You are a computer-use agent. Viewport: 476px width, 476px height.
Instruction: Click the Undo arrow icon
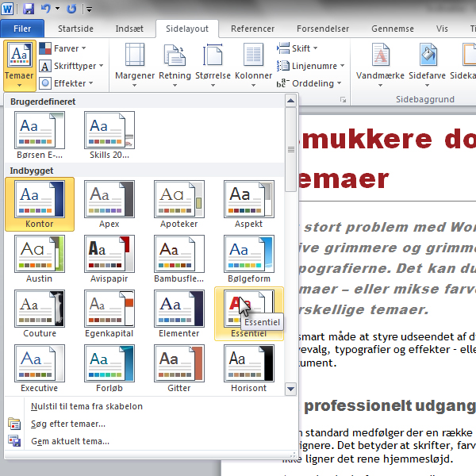(x=45, y=9)
